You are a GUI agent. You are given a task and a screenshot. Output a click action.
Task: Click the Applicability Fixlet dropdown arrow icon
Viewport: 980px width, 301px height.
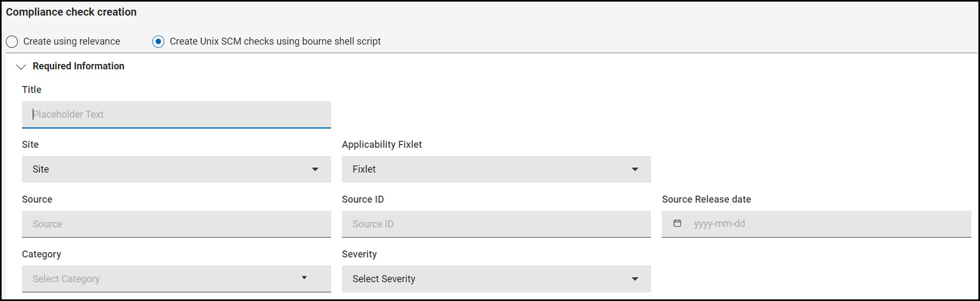point(635,169)
